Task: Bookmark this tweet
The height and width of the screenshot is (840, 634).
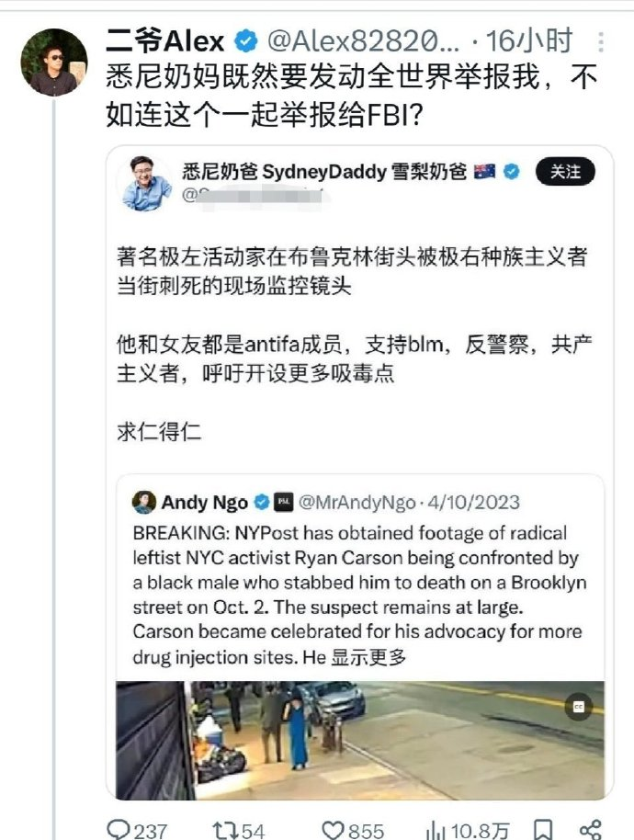Action: (543, 830)
